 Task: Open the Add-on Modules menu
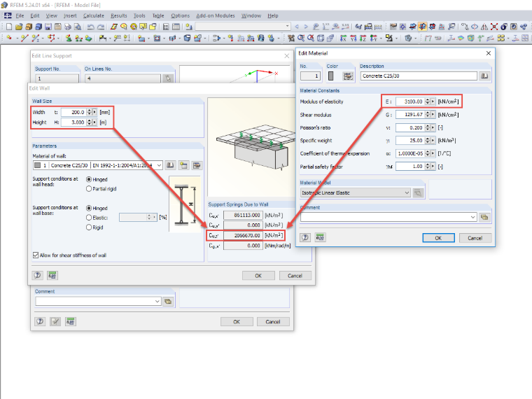click(x=216, y=15)
